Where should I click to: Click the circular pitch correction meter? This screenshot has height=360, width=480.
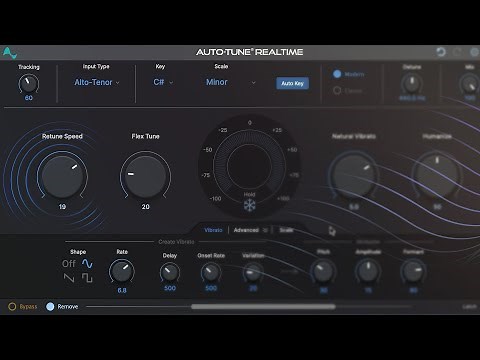tap(249, 165)
